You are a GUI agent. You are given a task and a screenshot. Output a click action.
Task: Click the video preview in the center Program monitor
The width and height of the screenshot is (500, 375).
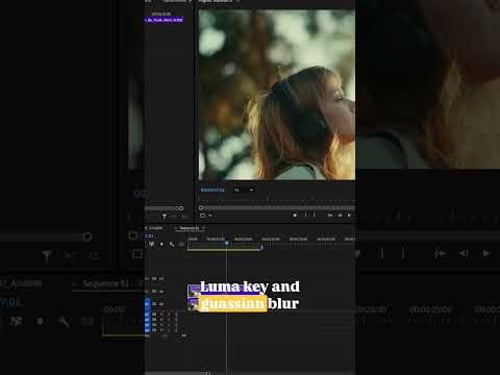pyautogui.click(x=277, y=95)
